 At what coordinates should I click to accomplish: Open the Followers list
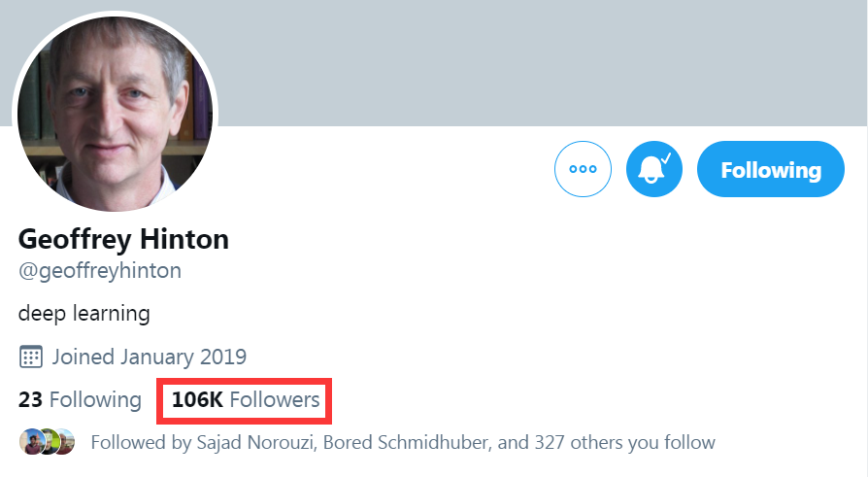275,399
